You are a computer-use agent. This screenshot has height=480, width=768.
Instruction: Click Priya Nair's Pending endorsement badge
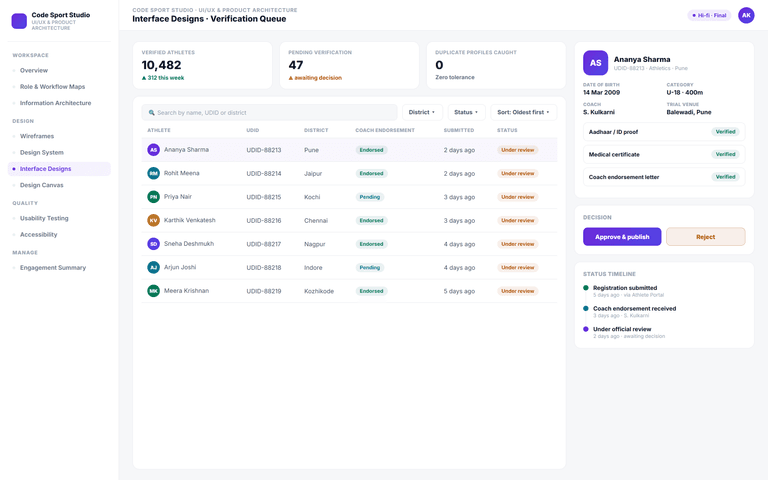tap(370, 197)
